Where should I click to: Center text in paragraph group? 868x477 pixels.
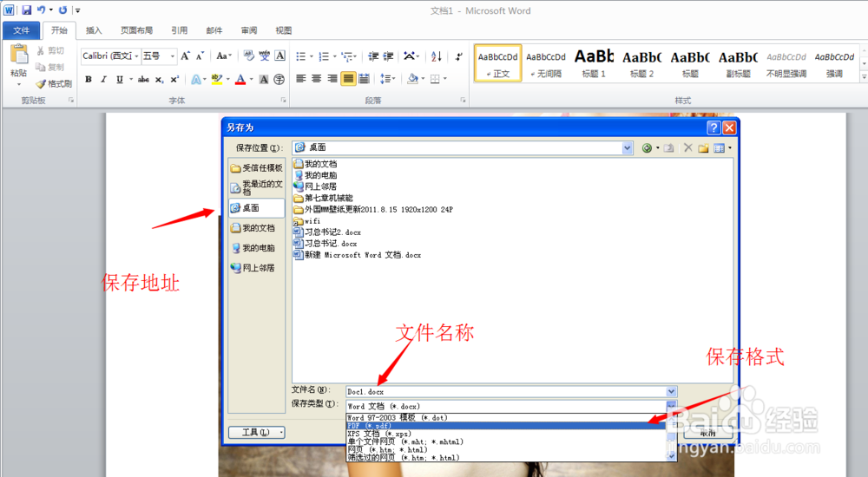click(x=316, y=79)
